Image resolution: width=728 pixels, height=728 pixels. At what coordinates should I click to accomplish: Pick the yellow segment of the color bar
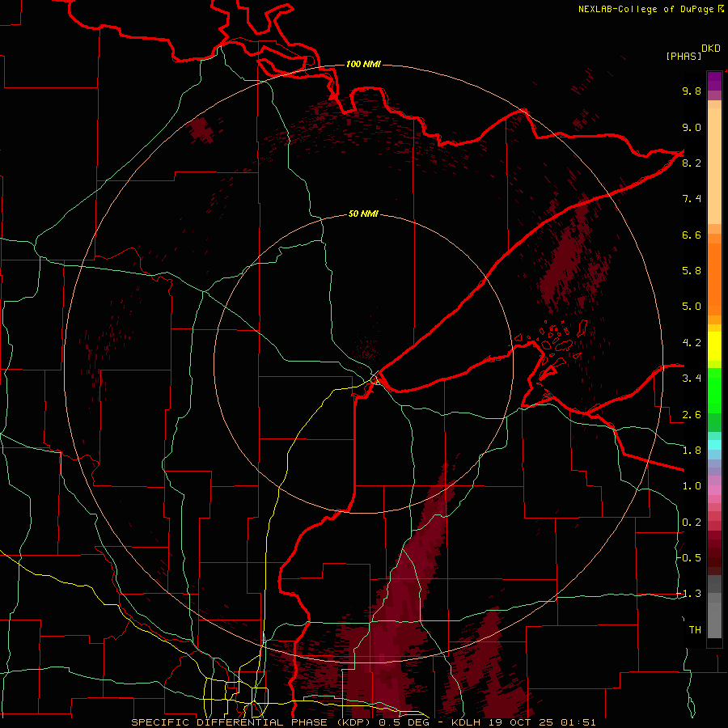(714, 346)
